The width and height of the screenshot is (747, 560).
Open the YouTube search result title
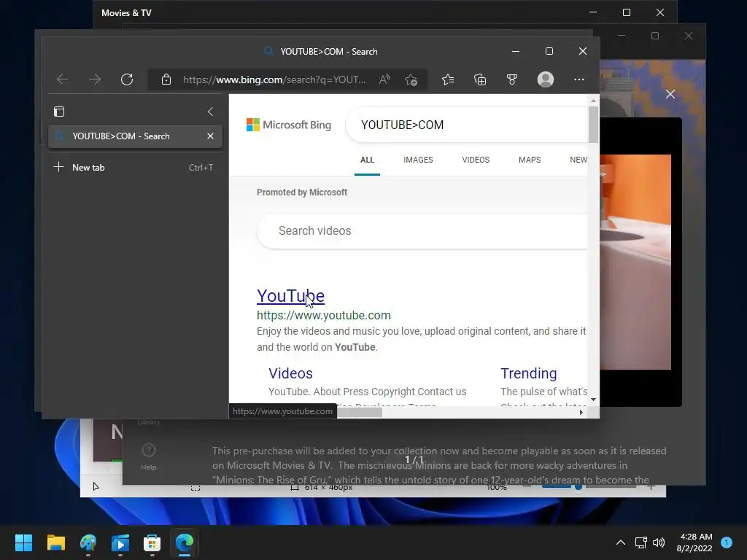point(290,296)
